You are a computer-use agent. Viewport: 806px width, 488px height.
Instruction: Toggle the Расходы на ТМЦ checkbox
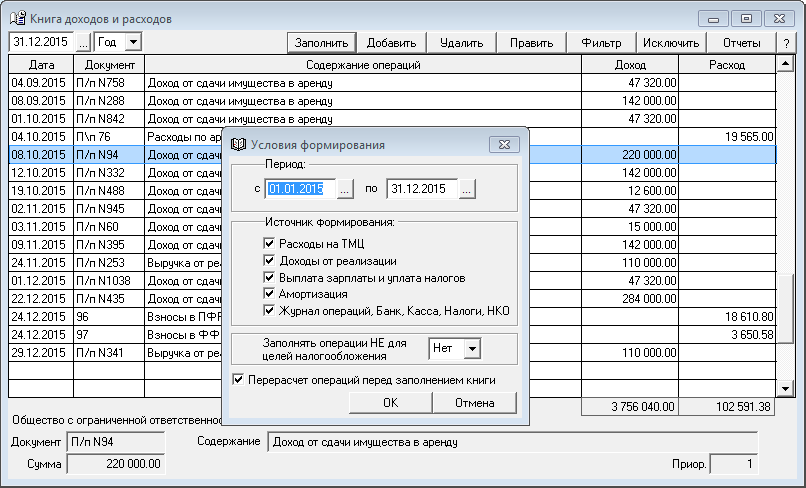(x=269, y=243)
